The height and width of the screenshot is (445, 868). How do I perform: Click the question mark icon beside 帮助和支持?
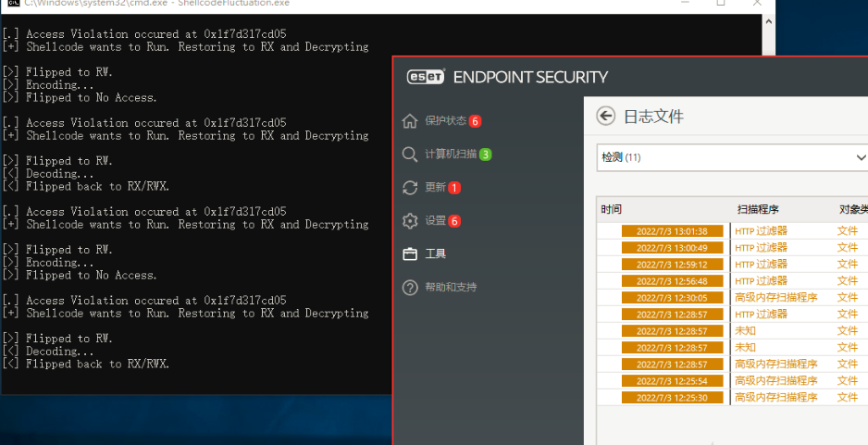click(x=410, y=287)
